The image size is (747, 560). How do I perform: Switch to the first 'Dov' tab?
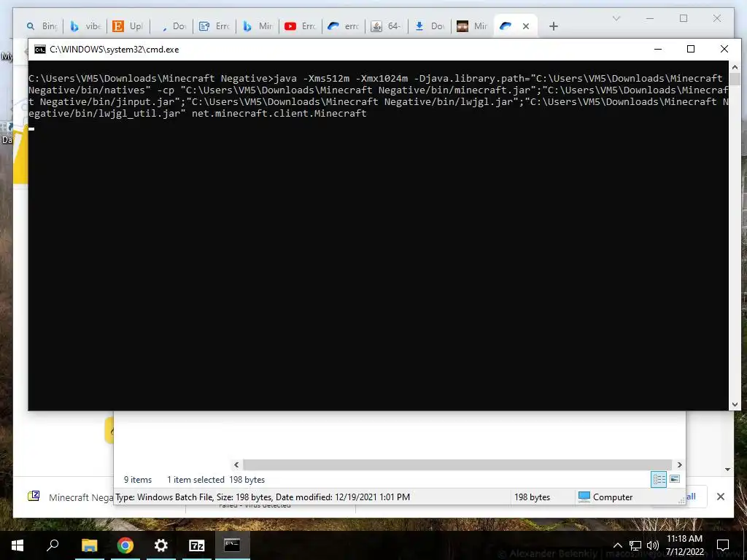tap(171, 26)
